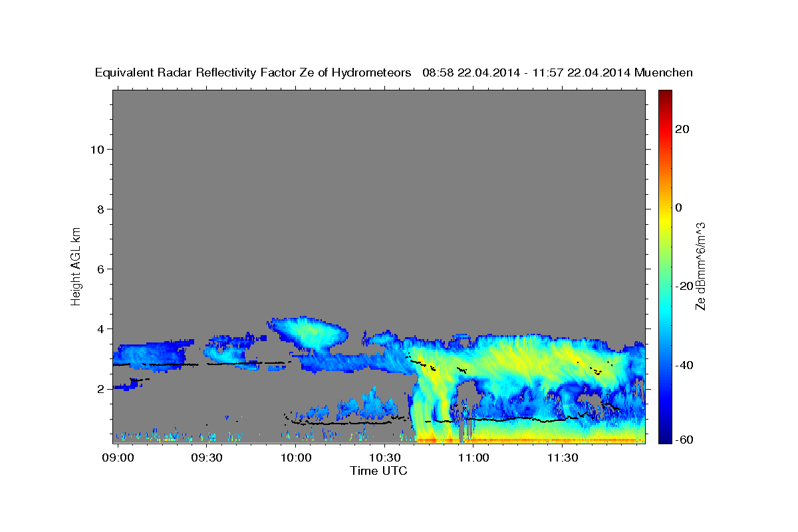Image resolution: width=798 pixels, height=532 pixels.
Task: Click the colorbar label '-20'
Action: pyautogui.click(x=684, y=286)
